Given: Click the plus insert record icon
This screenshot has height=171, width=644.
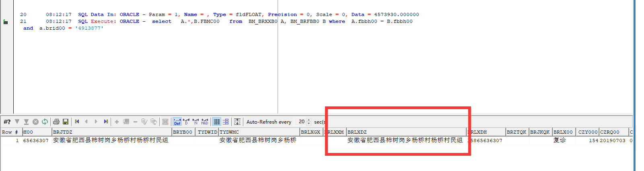Looking at the screenshot, I should tap(117, 122).
